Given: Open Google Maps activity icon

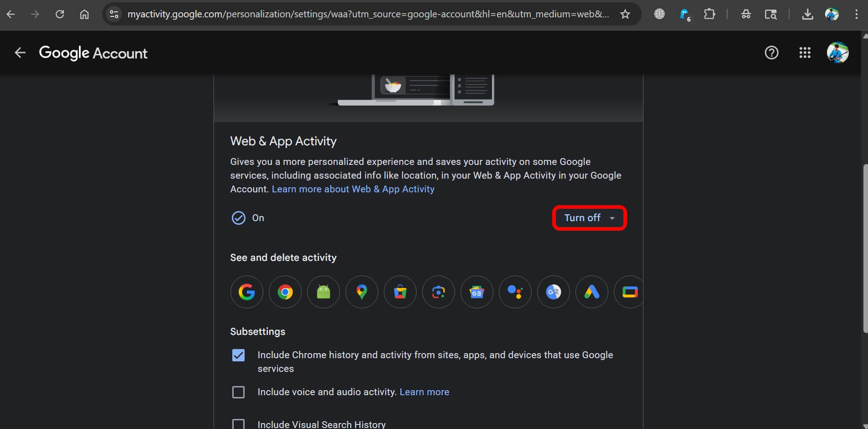Looking at the screenshot, I should pyautogui.click(x=362, y=292).
